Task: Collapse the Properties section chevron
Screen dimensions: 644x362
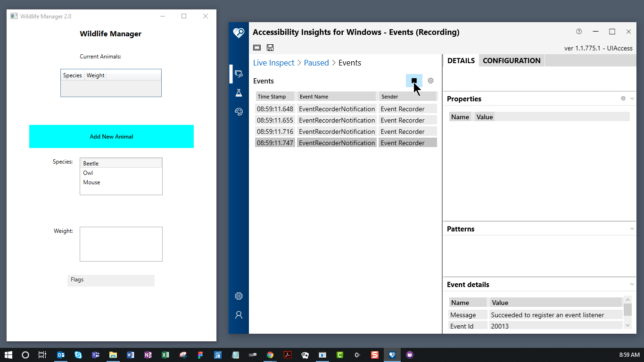Action: pos(632,99)
